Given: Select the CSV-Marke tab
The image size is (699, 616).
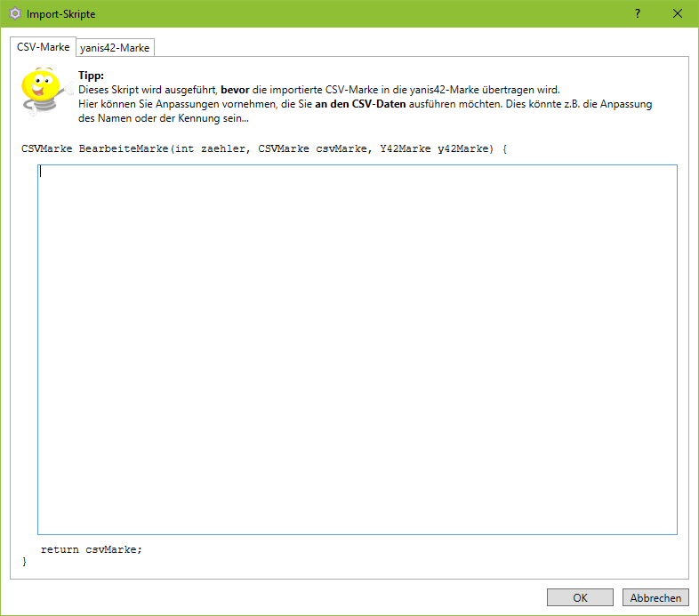Looking at the screenshot, I should coord(43,46).
